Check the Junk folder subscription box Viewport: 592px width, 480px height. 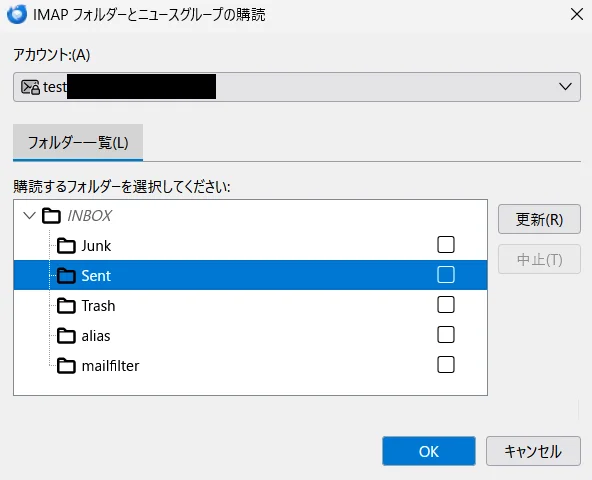(x=446, y=245)
